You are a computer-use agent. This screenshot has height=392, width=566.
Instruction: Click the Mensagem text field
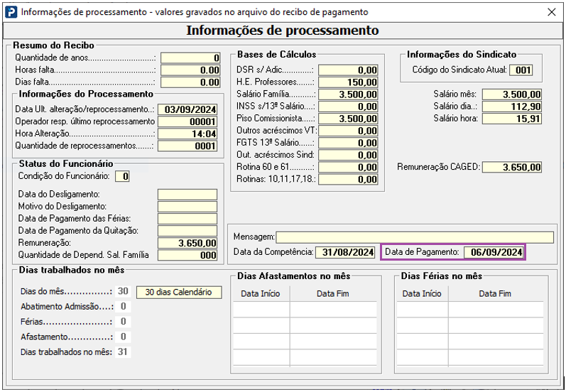[415, 237]
